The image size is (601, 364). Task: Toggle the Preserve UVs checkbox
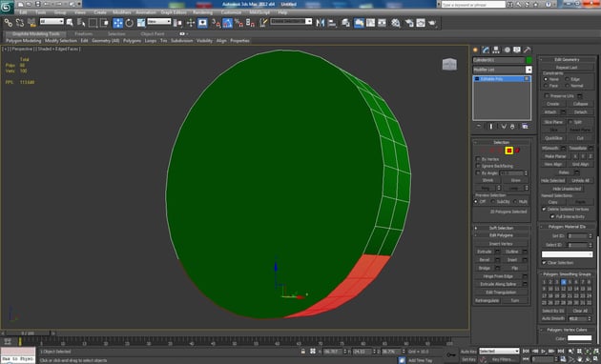click(547, 95)
